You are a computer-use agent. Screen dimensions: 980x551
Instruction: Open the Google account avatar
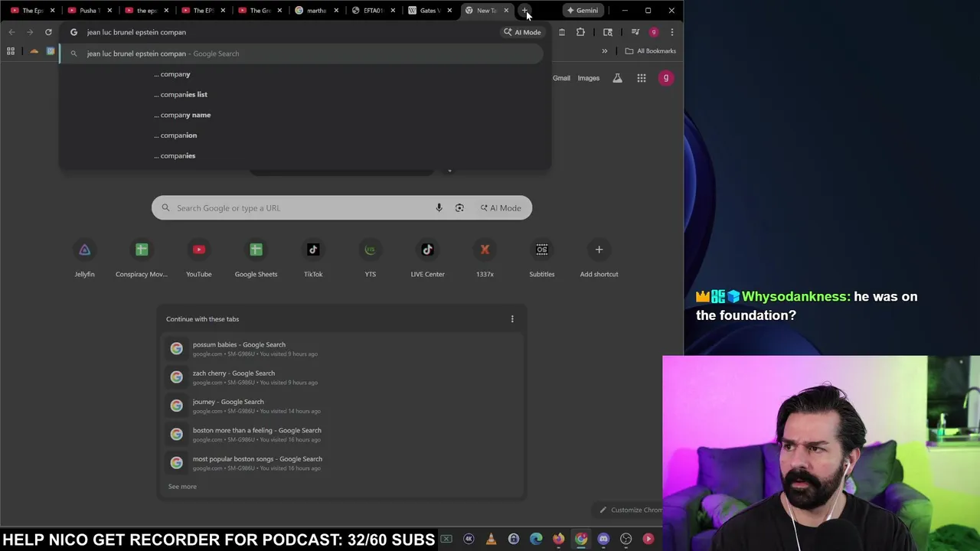pyautogui.click(x=666, y=78)
